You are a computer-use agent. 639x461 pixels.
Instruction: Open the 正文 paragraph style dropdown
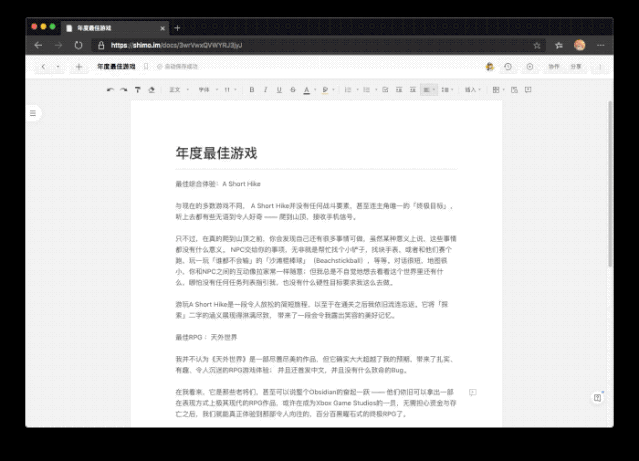179,90
